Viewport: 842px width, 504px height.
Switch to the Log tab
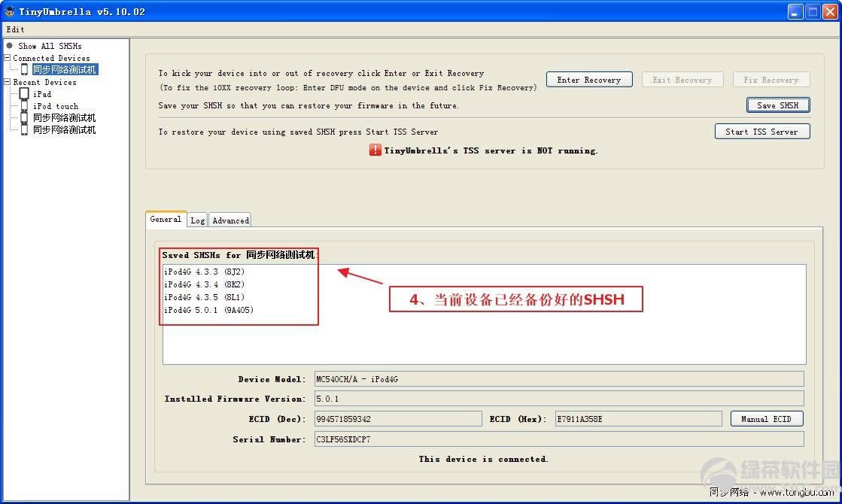tap(197, 220)
